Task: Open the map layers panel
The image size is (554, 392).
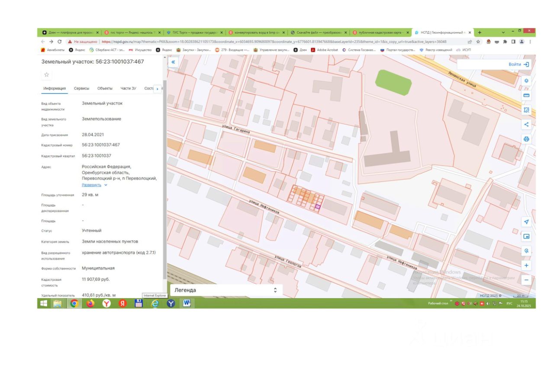Action: pos(526,80)
